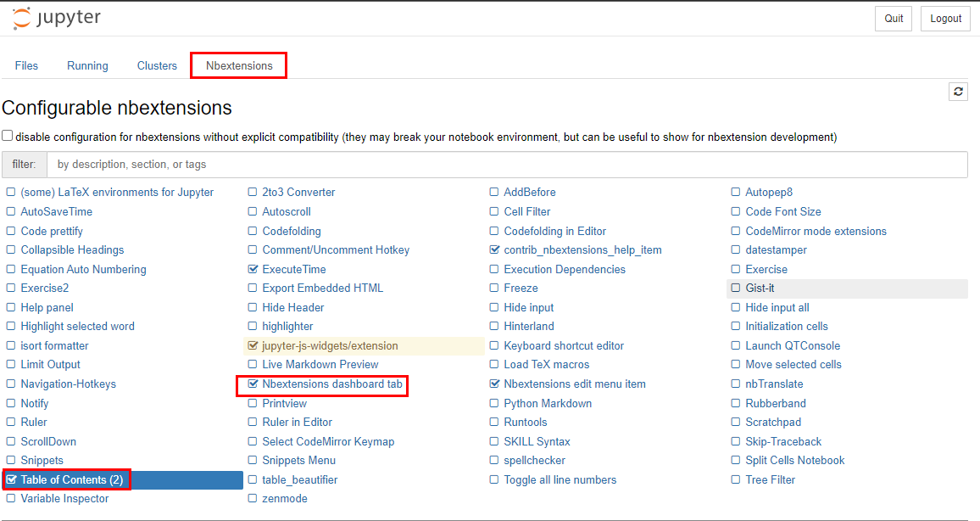Uncheck Nbextensions dashboard tab checkbox
The width and height of the screenshot is (980, 521).
(x=253, y=384)
